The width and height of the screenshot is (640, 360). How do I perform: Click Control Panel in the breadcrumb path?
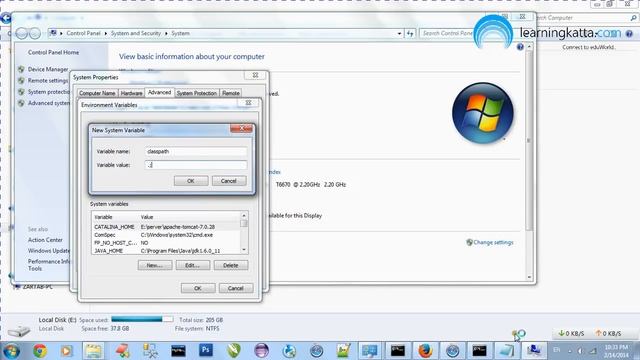pos(83,33)
